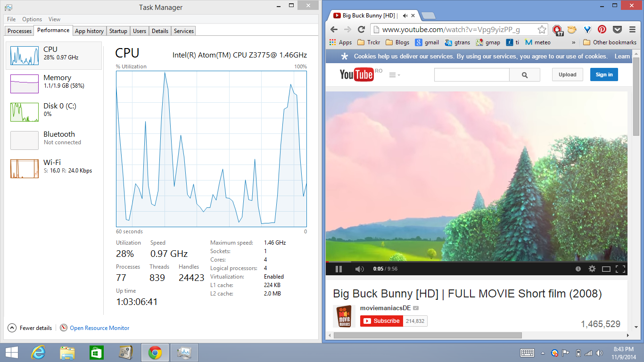Switch to the Users tab
The width and height of the screenshot is (644, 362).
tap(140, 31)
